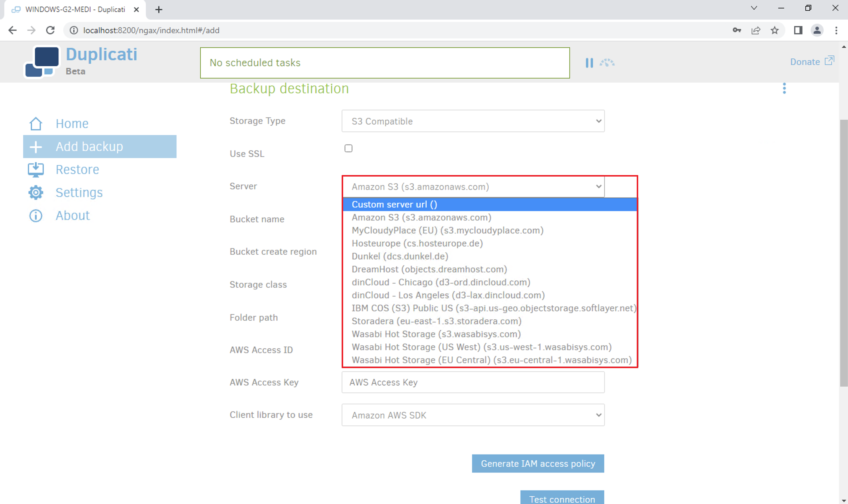
Task: Click the throttle speed gauge icon
Action: [607, 63]
